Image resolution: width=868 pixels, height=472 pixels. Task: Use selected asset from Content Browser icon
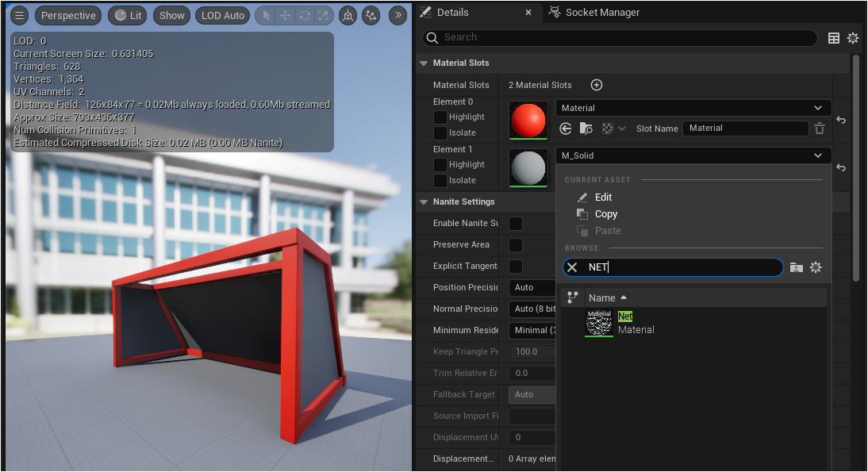(565, 129)
